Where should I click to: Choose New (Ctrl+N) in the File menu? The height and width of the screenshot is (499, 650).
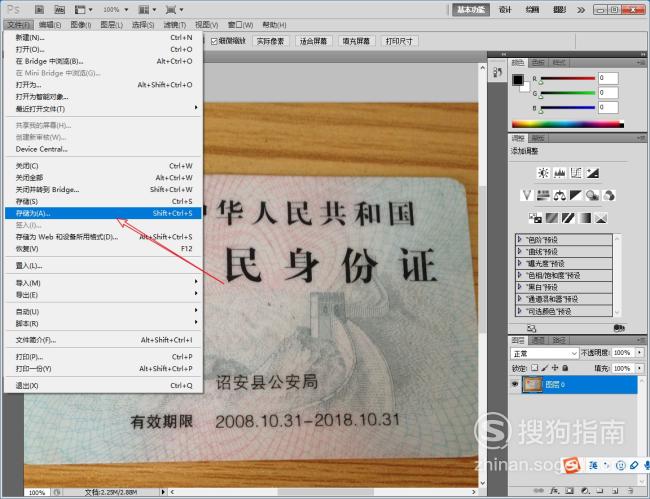(x=103, y=37)
